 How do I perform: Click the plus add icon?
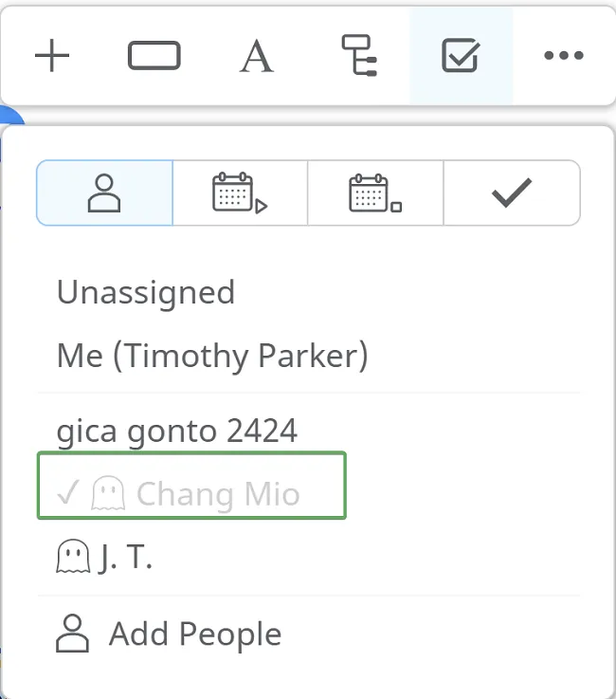(52, 57)
